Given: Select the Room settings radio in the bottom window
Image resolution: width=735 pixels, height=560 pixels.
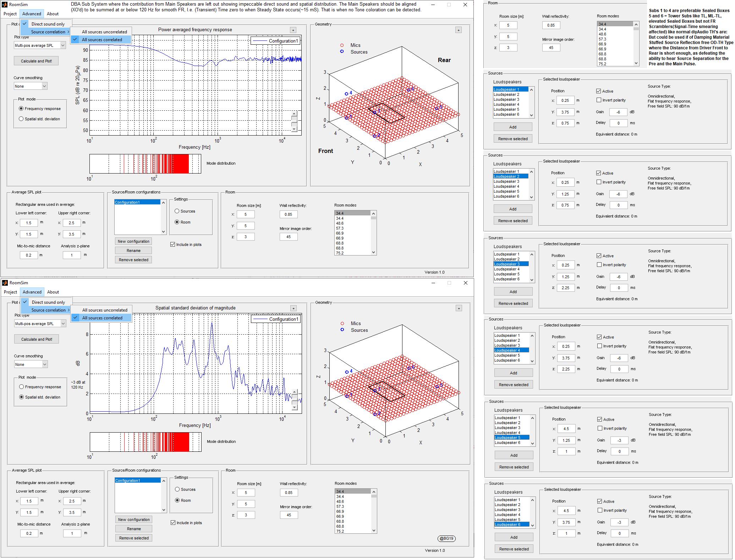Looking at the screenshot, I should pos(177,500).
